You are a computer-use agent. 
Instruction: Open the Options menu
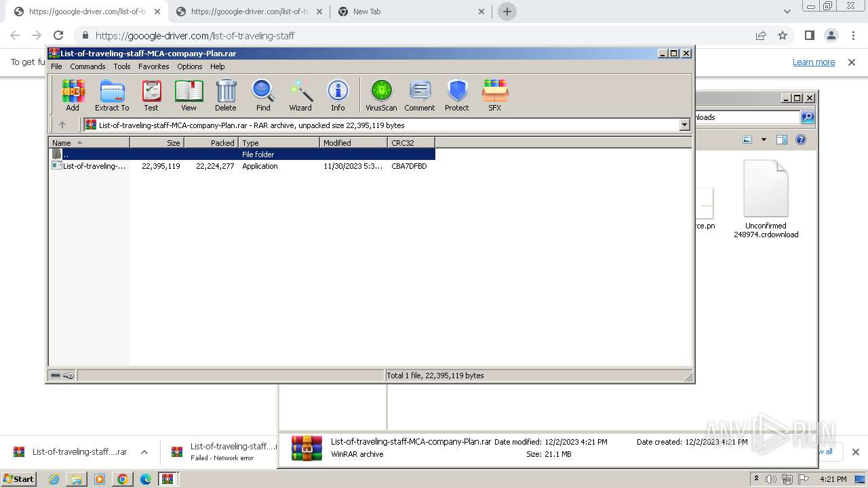(x=190, y=66)
